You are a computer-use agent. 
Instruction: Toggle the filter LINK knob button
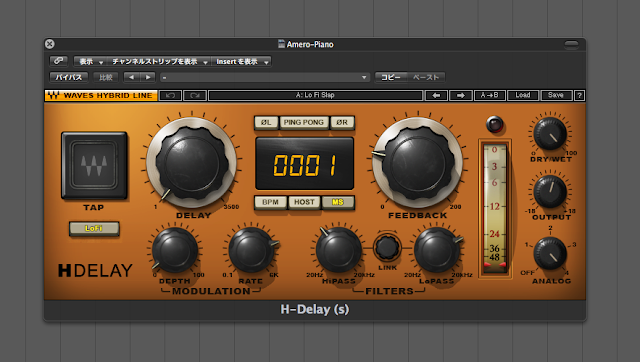pos(387,247)
